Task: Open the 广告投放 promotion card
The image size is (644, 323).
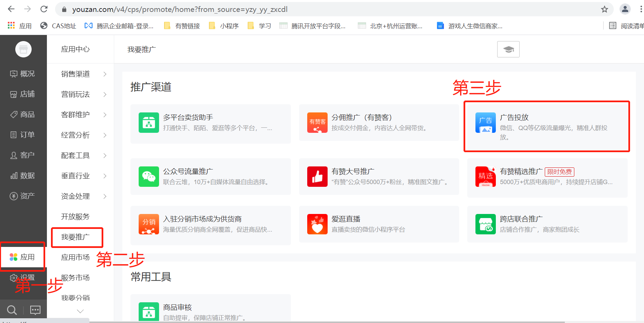Action: [546, 127]
